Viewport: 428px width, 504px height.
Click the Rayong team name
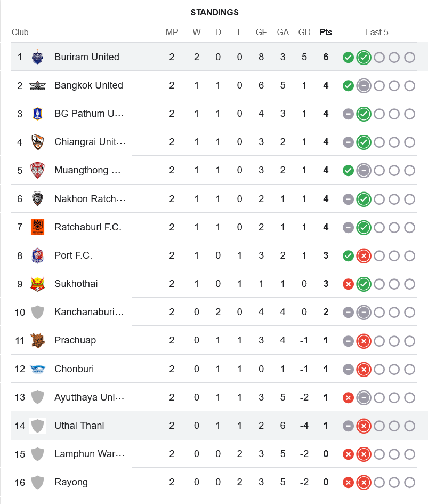[71, 482]
